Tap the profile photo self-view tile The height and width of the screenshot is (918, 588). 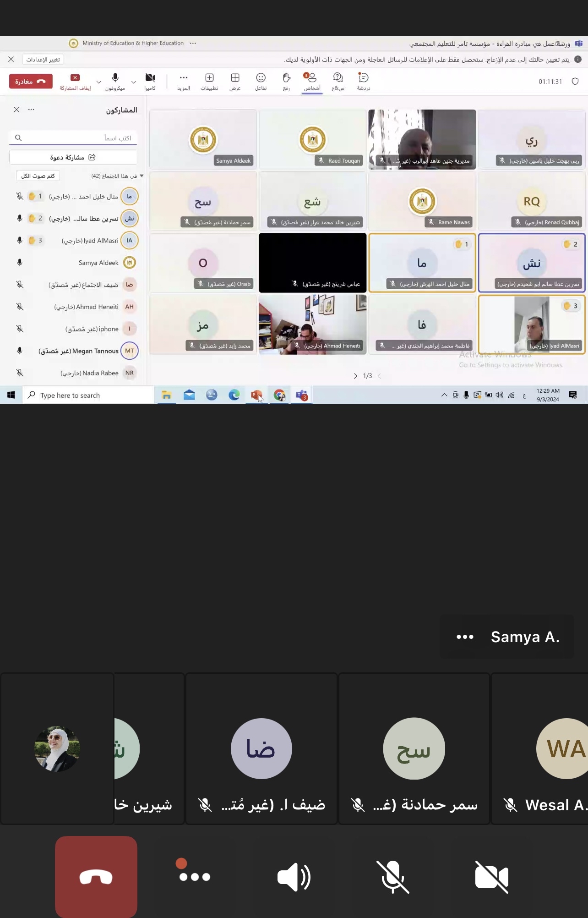tap(57, 748)
